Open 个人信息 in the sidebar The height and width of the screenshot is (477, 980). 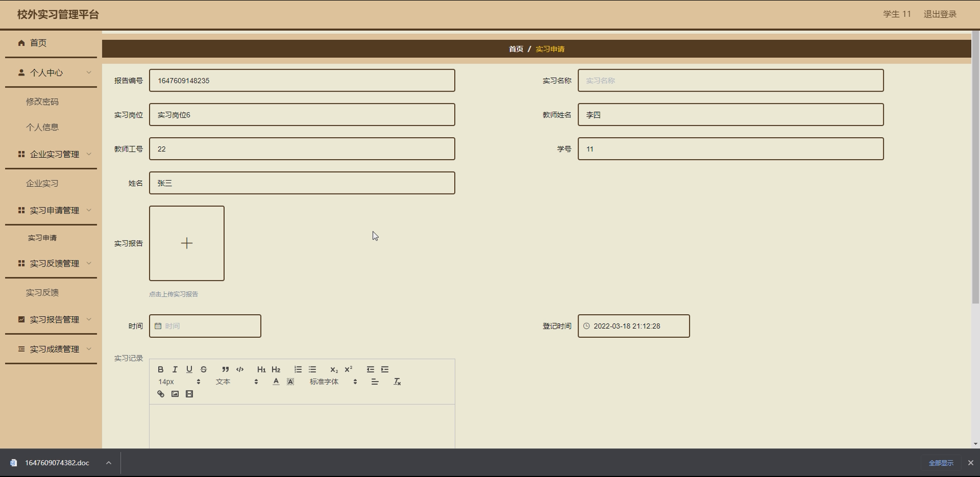click(42, 127)
